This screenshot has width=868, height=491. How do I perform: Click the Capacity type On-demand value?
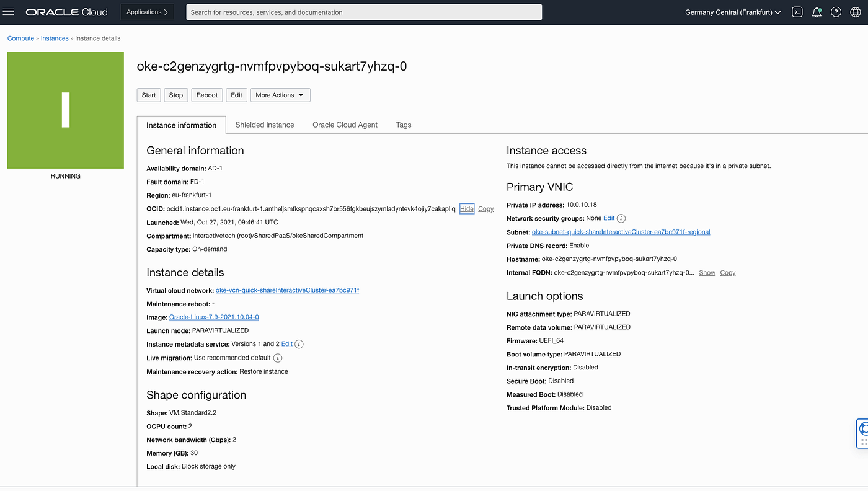click(210, 249)
